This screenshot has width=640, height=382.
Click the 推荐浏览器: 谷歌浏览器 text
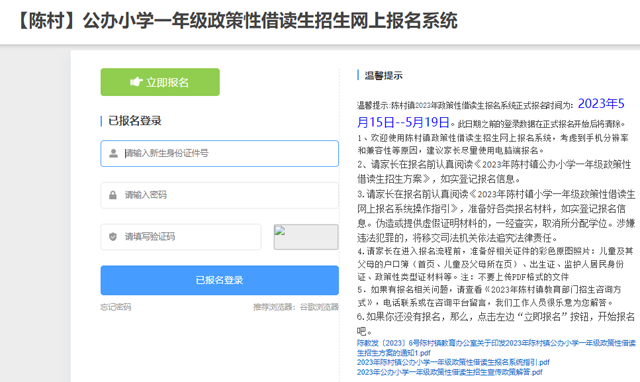pos(296,307)
